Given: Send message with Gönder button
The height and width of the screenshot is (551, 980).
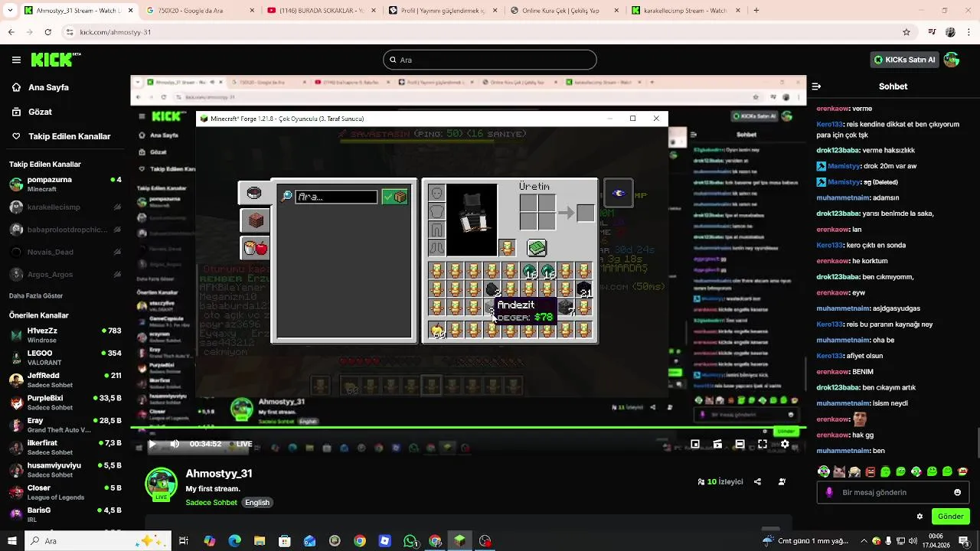Looking at the screenshot, I should 951,517.
